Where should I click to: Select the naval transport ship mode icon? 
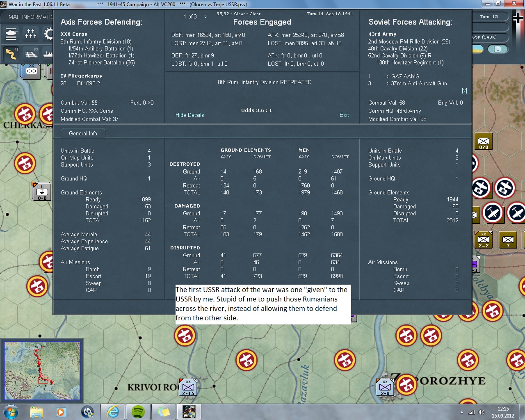[x=48, y=53]
